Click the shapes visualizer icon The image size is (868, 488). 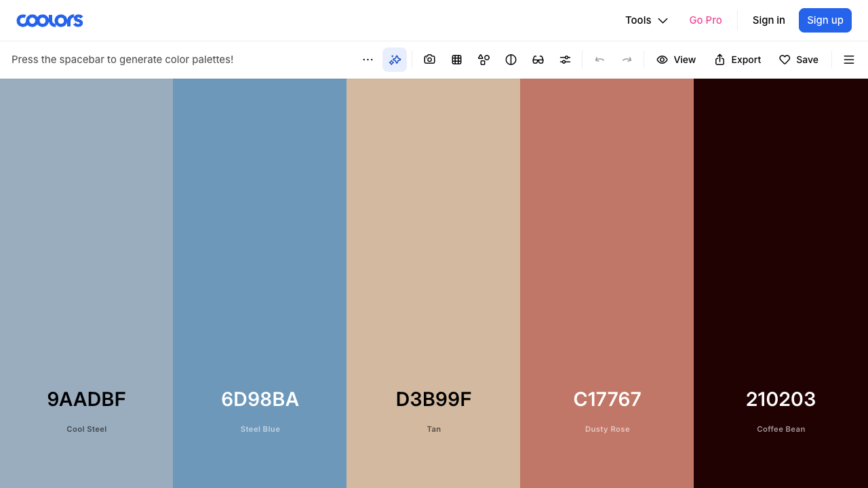pyautogui.click(x=484, y=60)
